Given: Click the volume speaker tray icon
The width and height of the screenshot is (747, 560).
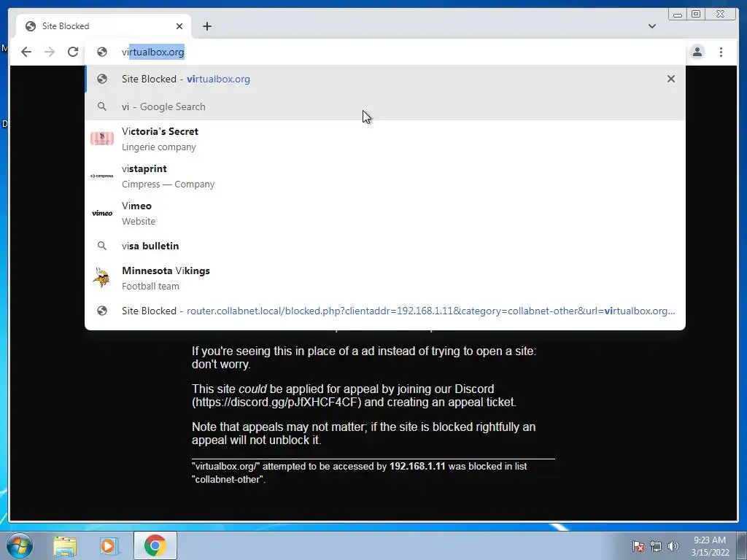Looking at the screenshot, I should coord(673,546).
